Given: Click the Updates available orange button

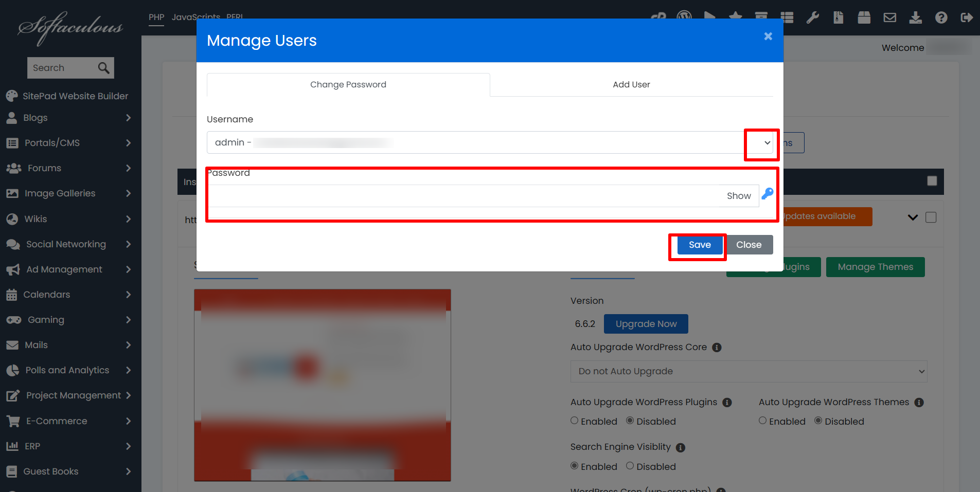Looking at the screenshot, I should point(826,216).
